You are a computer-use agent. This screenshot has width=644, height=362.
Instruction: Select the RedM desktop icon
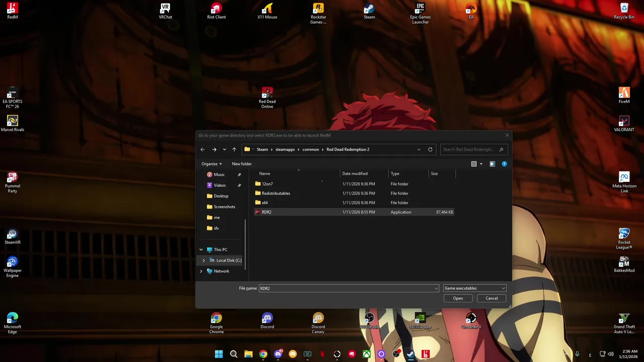13,11
